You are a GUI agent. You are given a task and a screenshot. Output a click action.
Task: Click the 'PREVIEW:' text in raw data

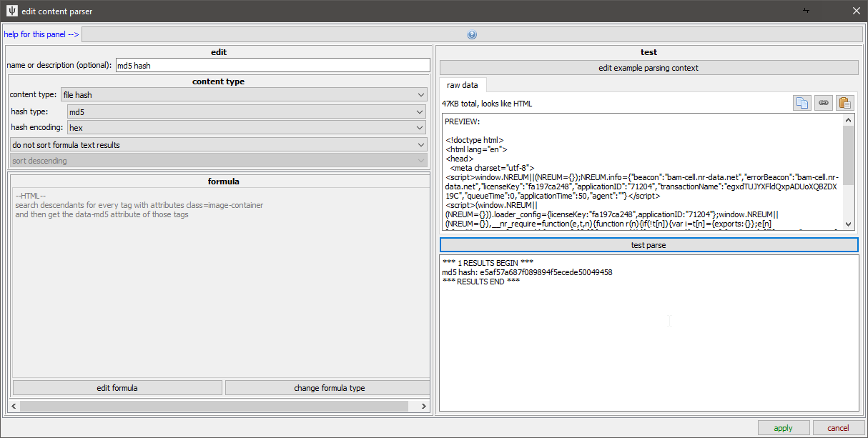[462, 122]
